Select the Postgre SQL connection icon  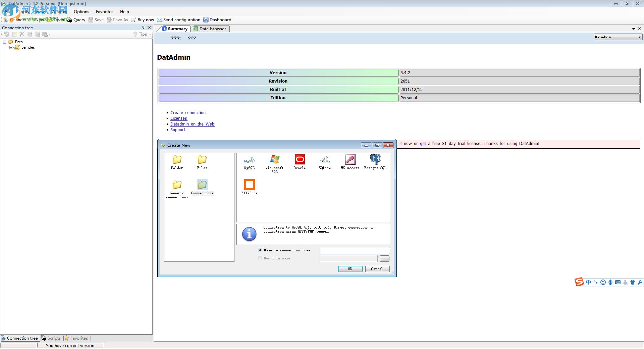(375, 162)
